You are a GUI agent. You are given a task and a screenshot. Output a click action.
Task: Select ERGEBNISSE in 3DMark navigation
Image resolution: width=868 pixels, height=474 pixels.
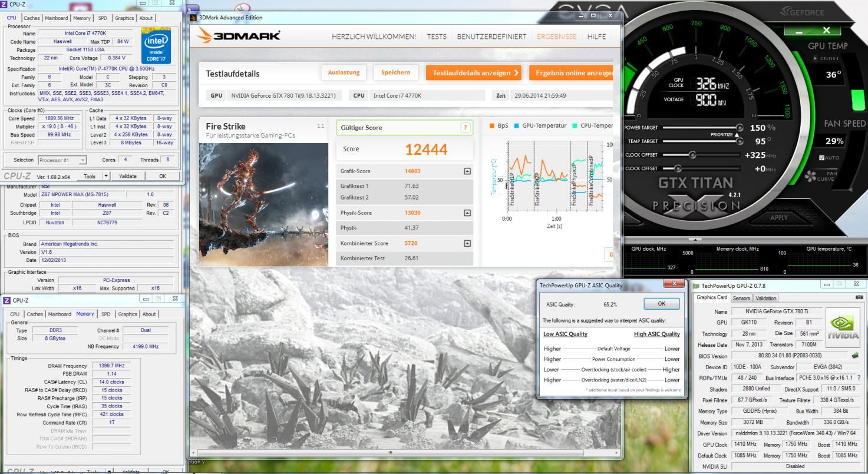557,37
